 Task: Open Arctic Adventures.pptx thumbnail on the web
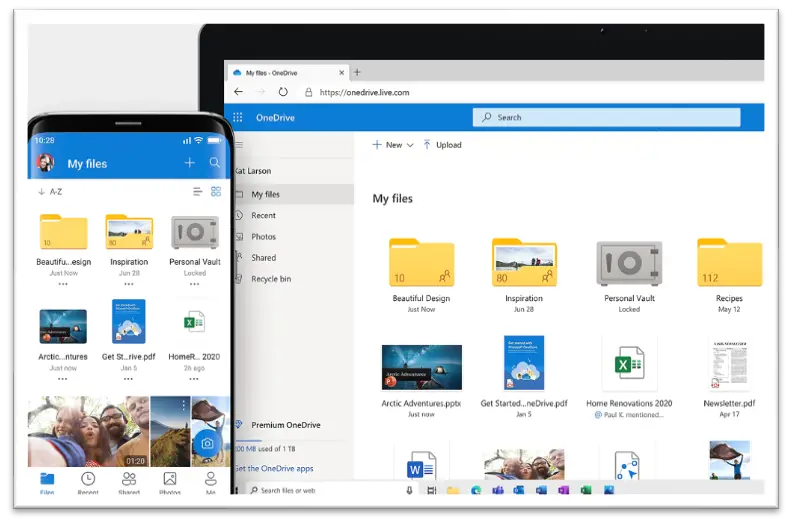pos(422,367)
